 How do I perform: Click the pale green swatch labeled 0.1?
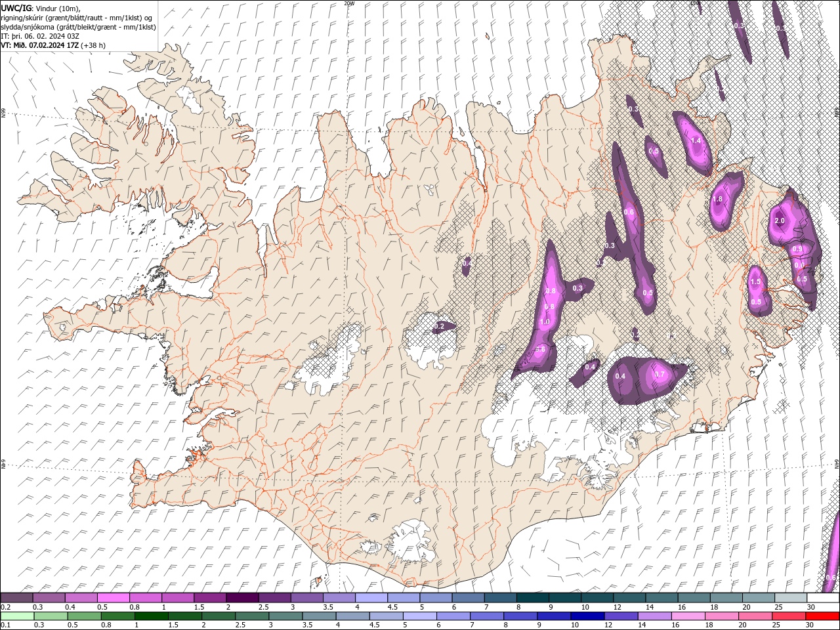tap(16, 616)
